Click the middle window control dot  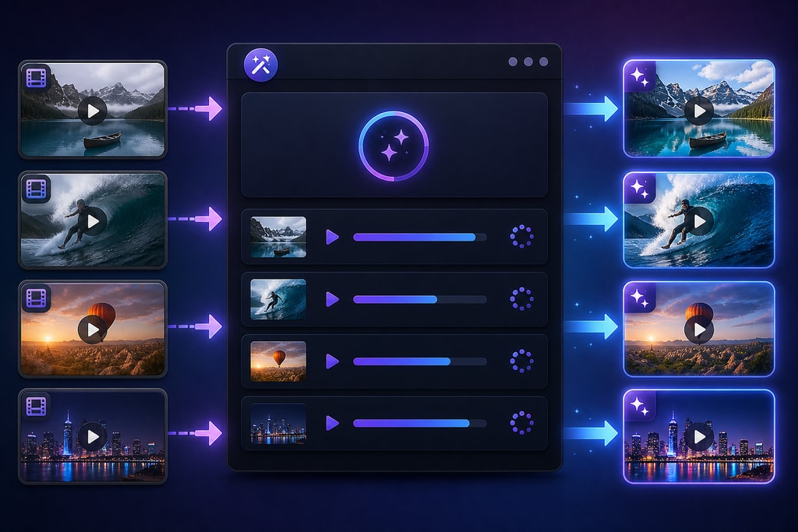pos(528,62)
